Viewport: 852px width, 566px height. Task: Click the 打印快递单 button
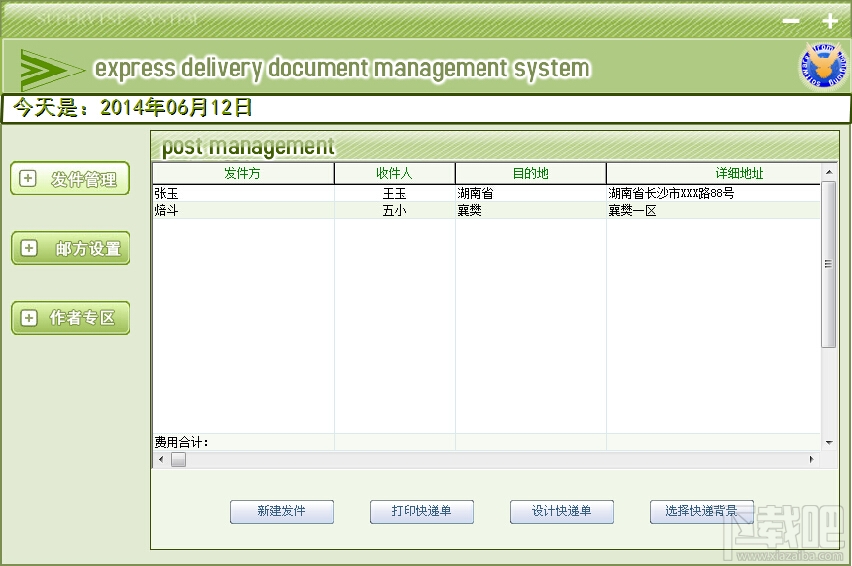[422, 512]
